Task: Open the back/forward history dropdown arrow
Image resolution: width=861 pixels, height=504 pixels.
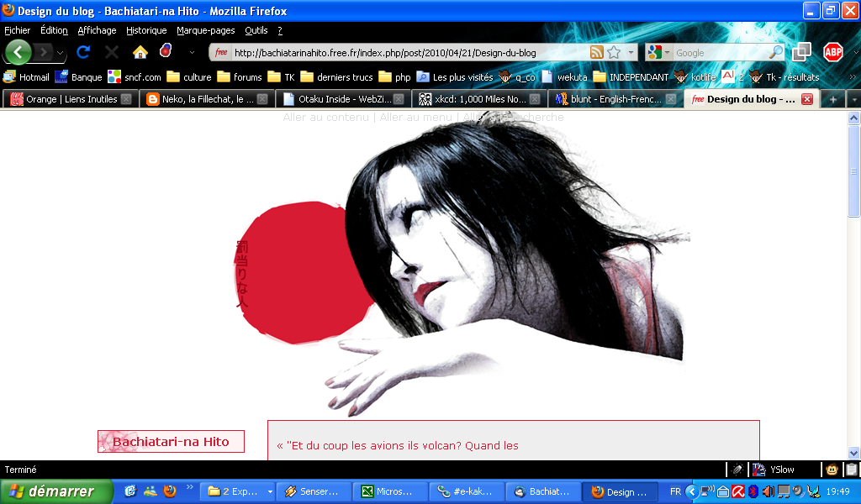Action: tap(60, 53)
